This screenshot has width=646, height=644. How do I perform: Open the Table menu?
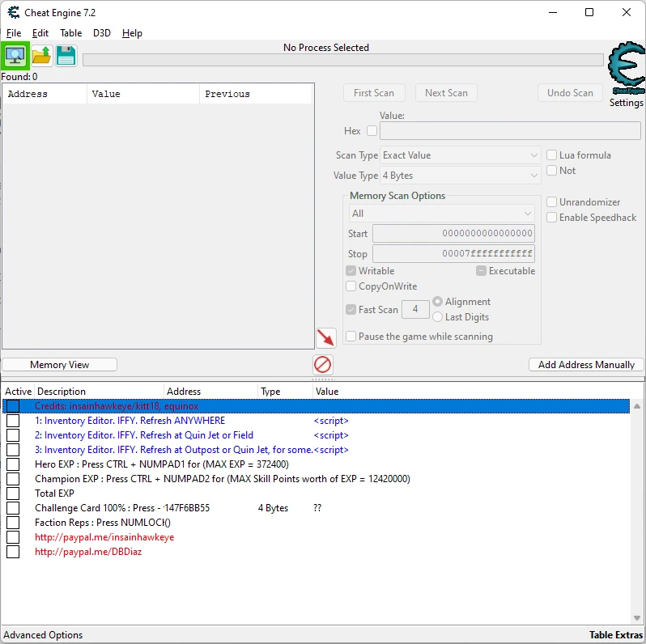click(x=71, y=33)
